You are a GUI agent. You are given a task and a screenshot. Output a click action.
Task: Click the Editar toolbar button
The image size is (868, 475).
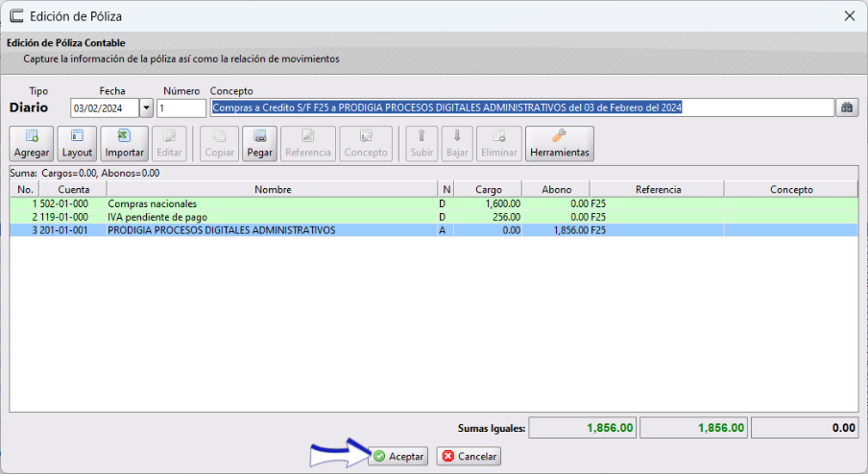(169, 144)
